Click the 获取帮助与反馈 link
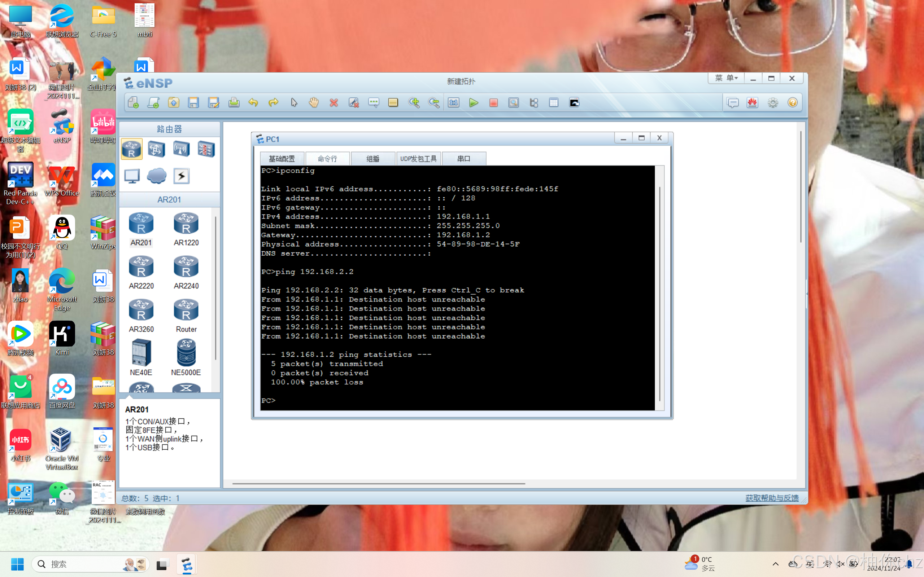Image resolution: width=924 pixels, height=577 pixels. pyautogui.click(x=772, y=498)
